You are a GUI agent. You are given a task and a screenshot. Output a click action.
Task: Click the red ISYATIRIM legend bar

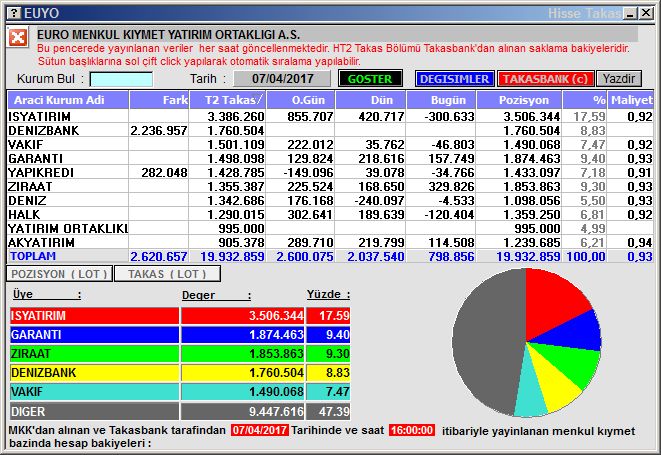[94, 315]
